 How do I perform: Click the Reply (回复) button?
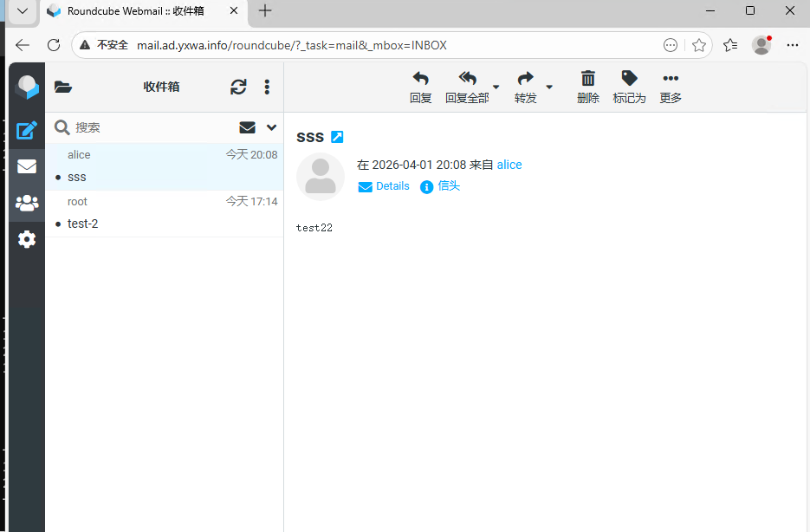(x=420, y=87)
